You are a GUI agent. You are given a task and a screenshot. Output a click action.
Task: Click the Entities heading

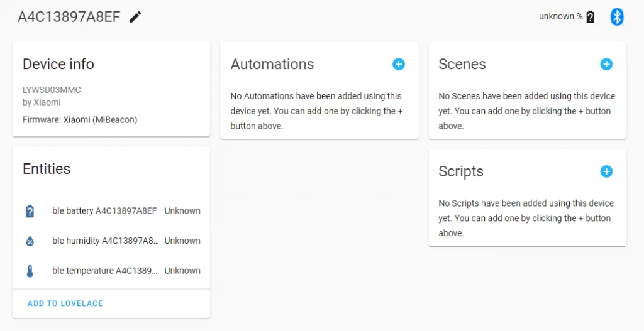pyautogui.click(x=47, y=169)
